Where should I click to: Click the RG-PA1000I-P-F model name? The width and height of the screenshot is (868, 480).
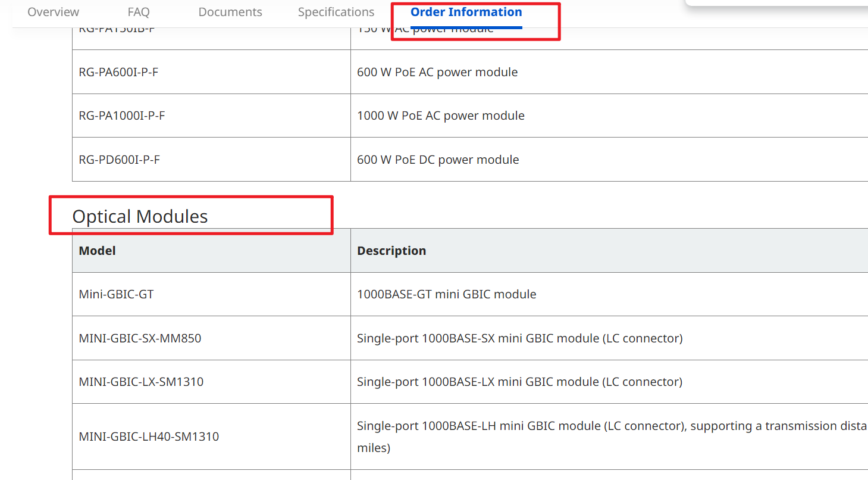(122, 116)
